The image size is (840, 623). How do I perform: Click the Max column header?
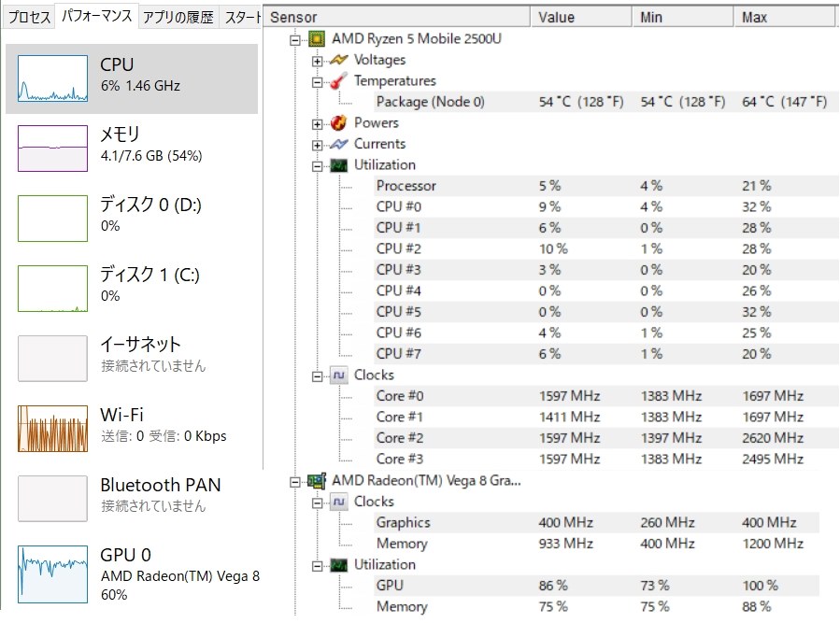[x=784, y=17]
